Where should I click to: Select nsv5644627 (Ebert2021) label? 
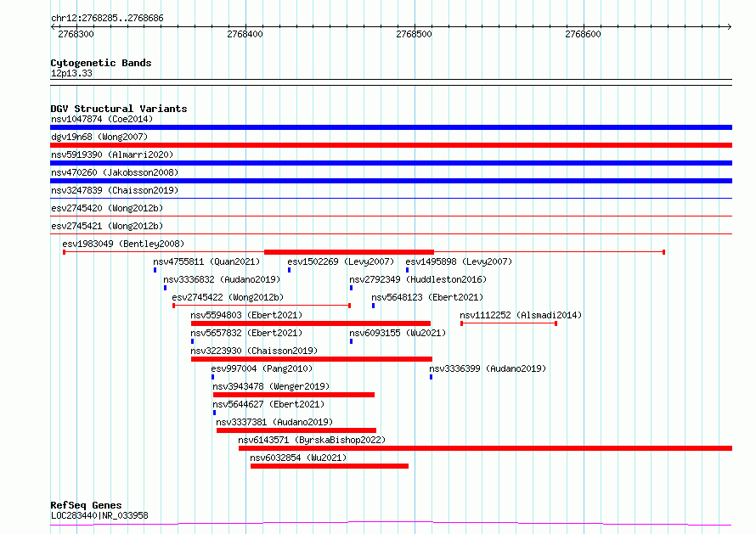(x=268, y=404)
